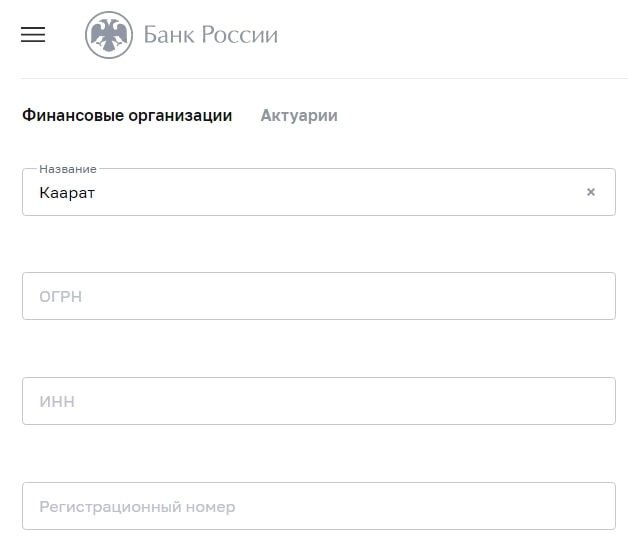Image resolution: width=628 pixels, height=545 pixels.
Task: Click into the ИНН input field
Action: coord(319,401)
